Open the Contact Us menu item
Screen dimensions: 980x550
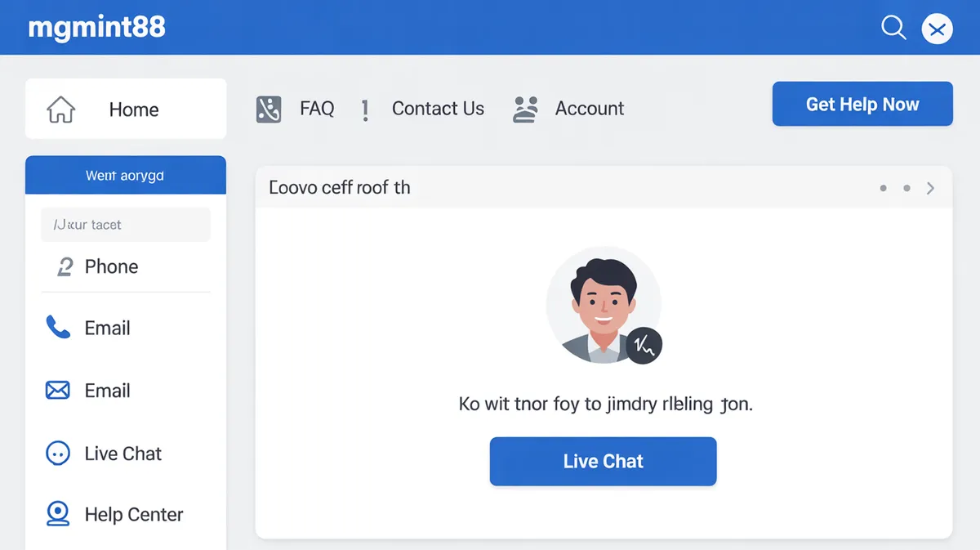[x=438, y=109]
